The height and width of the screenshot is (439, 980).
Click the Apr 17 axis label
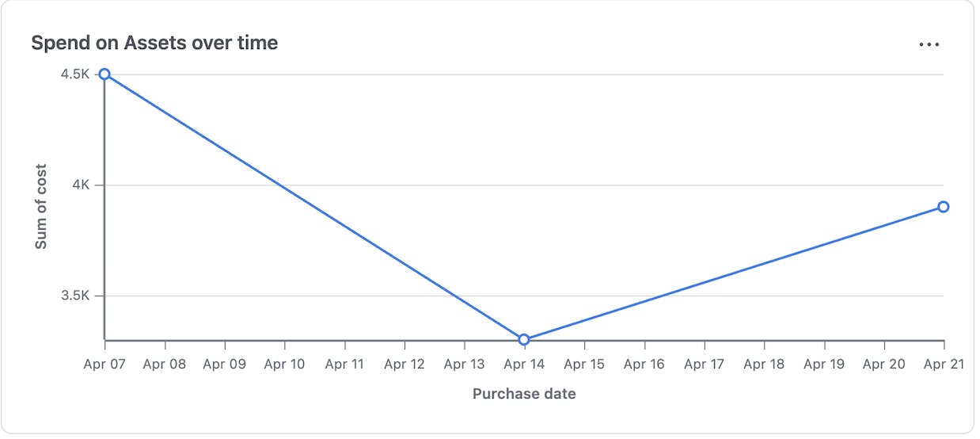pos(704,365)
